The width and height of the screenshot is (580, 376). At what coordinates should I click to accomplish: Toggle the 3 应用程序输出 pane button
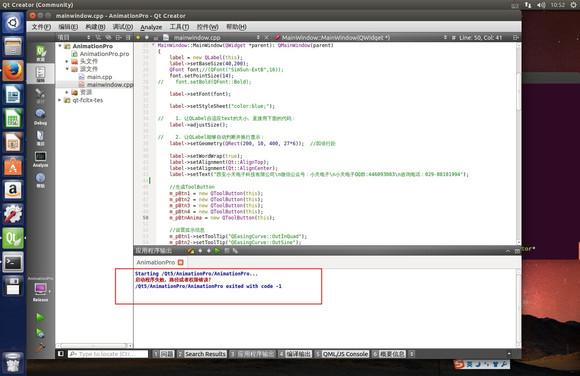[252, 354]
